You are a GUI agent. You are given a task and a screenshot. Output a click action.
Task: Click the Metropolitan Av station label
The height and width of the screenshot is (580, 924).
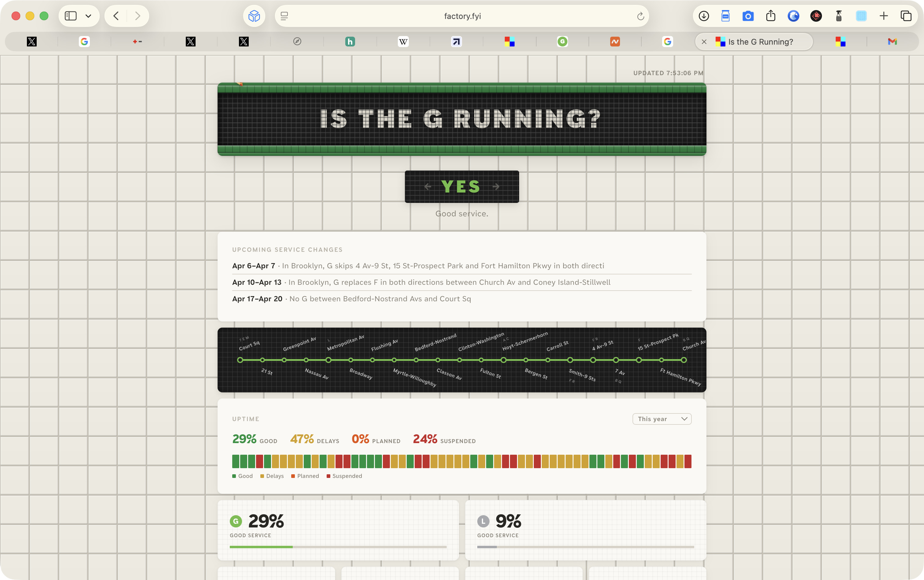345,343
